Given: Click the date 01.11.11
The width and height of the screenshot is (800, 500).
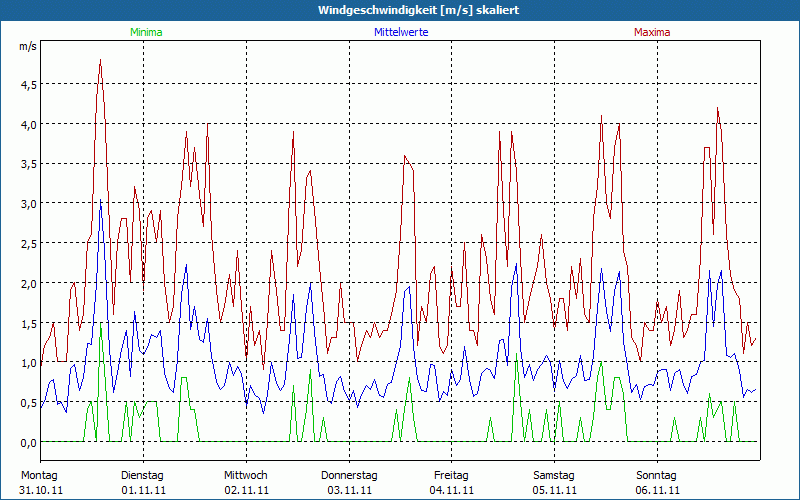Looking at the screenshot, I should click(x=144, y=490).
